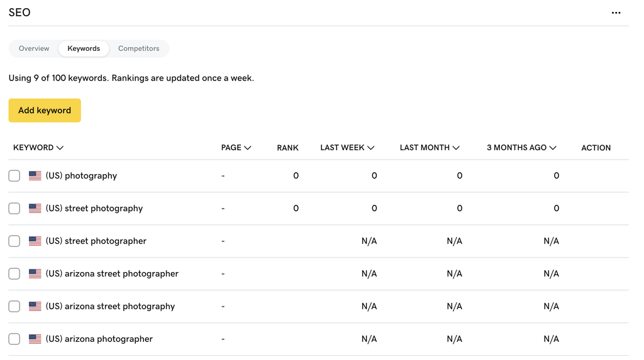Image resolution: width=644 pixels, height=360 pixels.
Task: Click the flag beside arizona street photographer
Action: click(x=35, y=274)
